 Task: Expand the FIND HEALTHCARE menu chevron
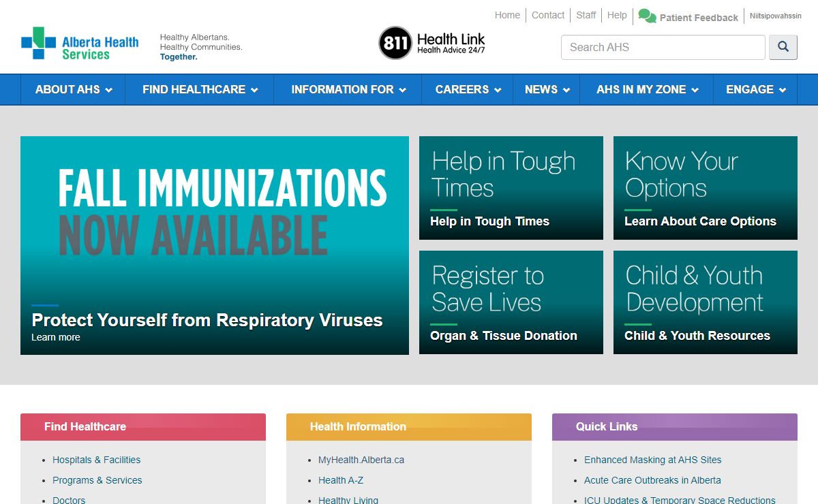coord(254,90)
